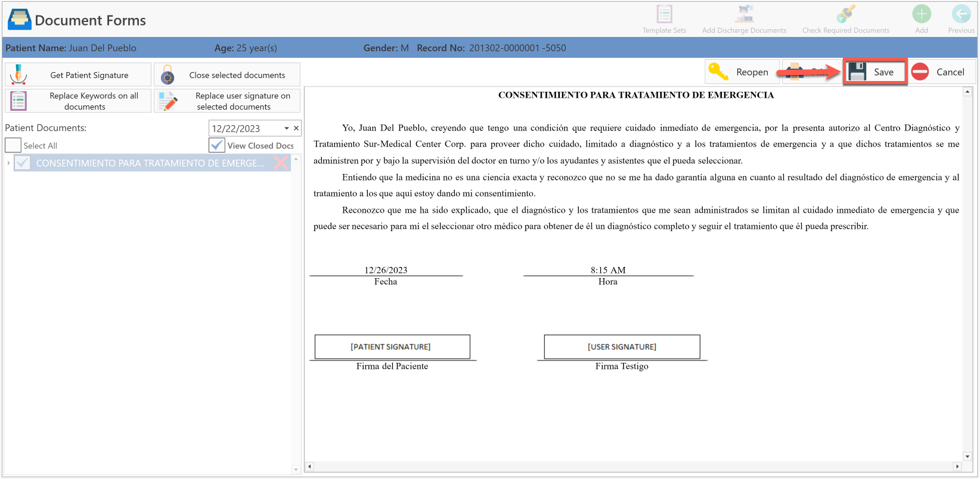Viewport: 980px width, 479px height.
Task: Click the Firma del Paciente label
Action: (392, 366)
